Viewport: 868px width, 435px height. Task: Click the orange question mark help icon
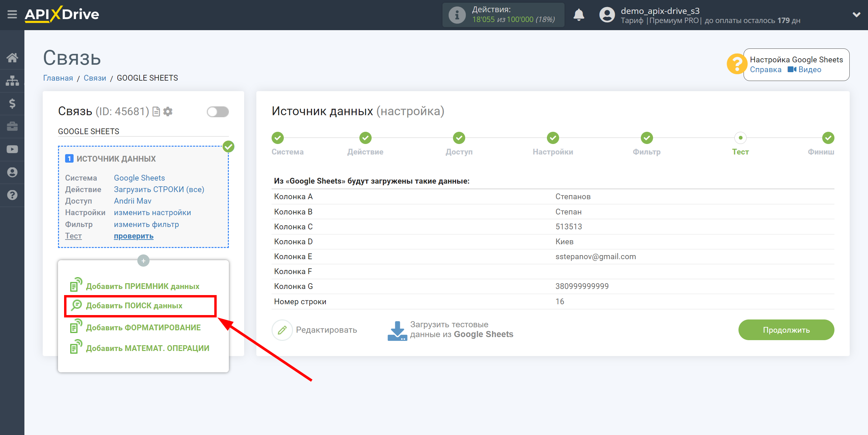pos(736,64)
